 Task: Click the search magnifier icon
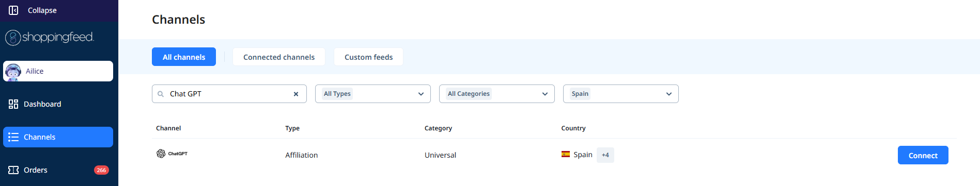pyautogui.click(x=161, y=94)
